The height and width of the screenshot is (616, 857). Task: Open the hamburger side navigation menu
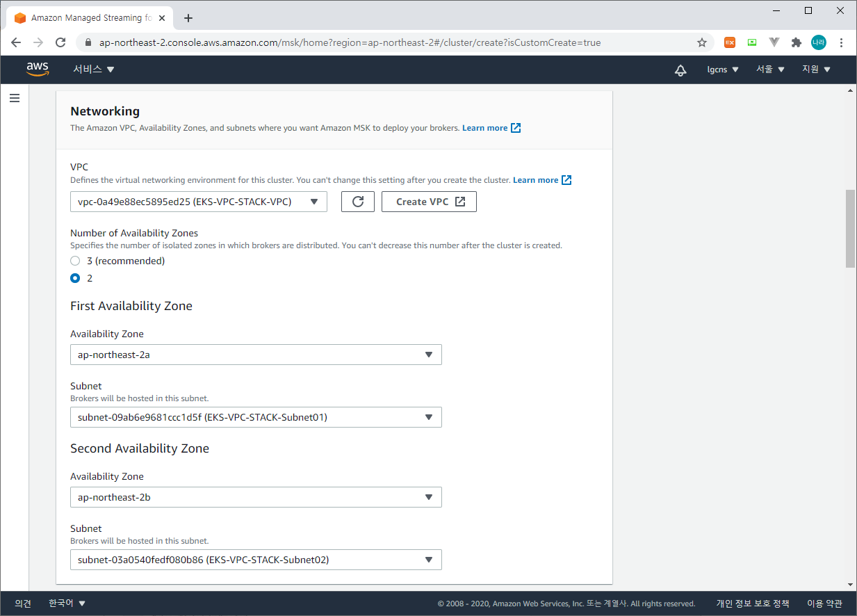coord(15,99)
